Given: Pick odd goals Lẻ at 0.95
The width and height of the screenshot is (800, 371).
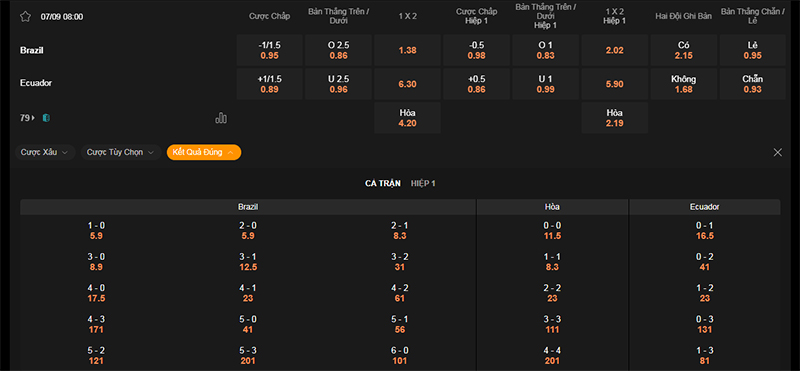Looking at the screenshot, I should [753, 51].
